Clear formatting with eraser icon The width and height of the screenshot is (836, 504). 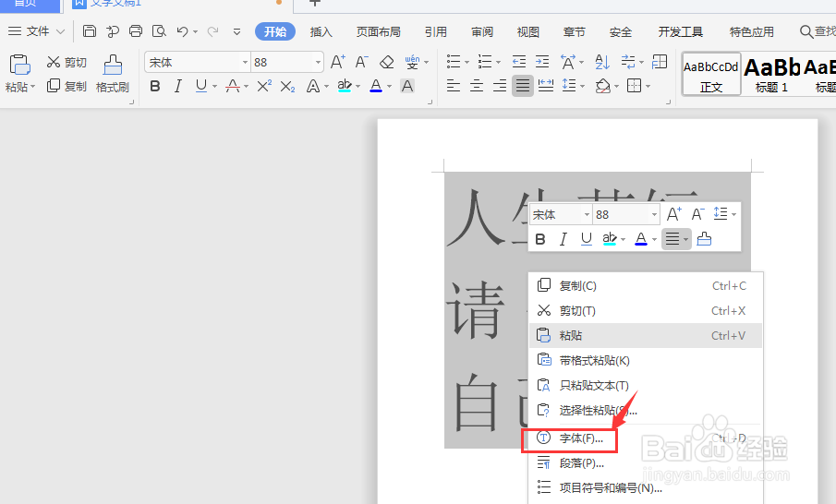(386, 63)
